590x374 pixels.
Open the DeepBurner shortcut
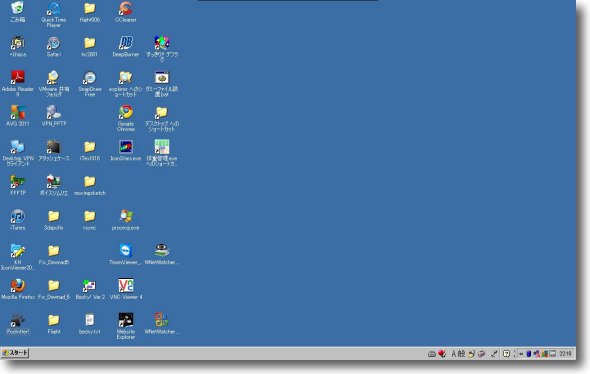pos(126,46)
